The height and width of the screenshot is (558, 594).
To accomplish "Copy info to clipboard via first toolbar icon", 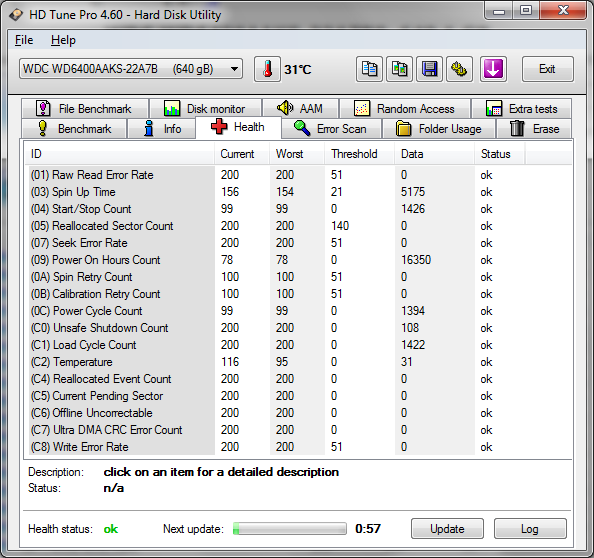I will pos(369,69).
